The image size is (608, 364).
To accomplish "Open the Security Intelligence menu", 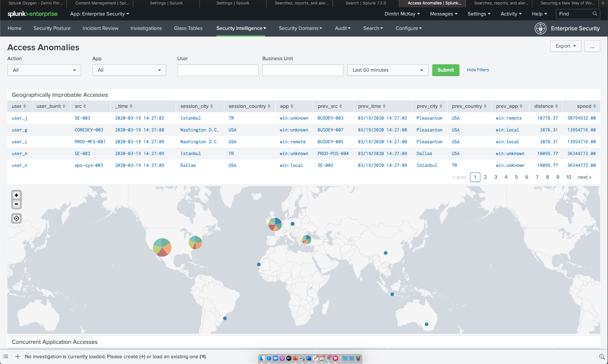I will point(241,28).
